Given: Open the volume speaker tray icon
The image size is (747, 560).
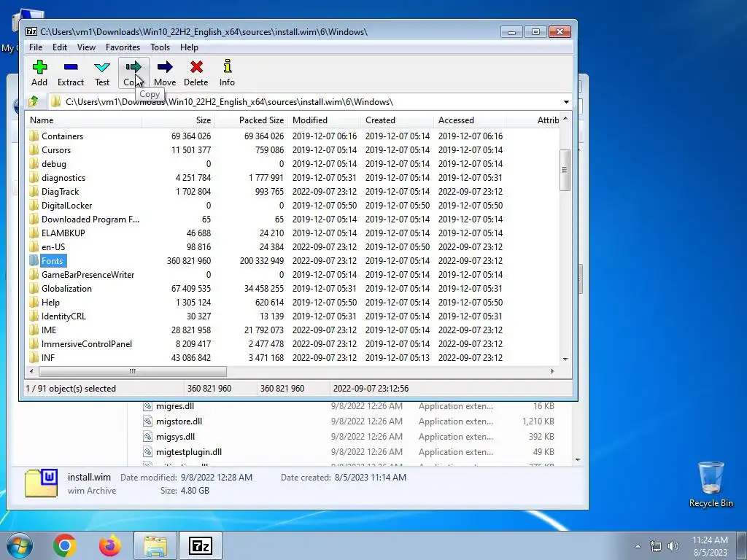Looking at the screenshot, I should point(673,546).
